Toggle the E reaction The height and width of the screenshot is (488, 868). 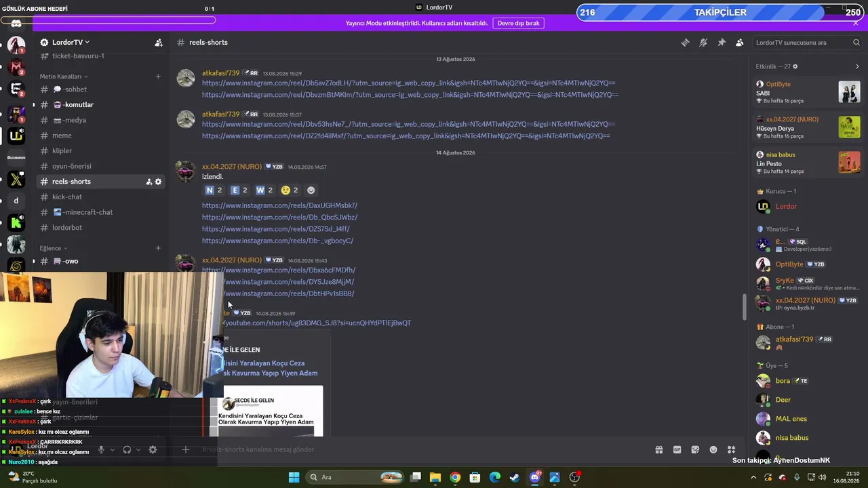pos(239,190)
